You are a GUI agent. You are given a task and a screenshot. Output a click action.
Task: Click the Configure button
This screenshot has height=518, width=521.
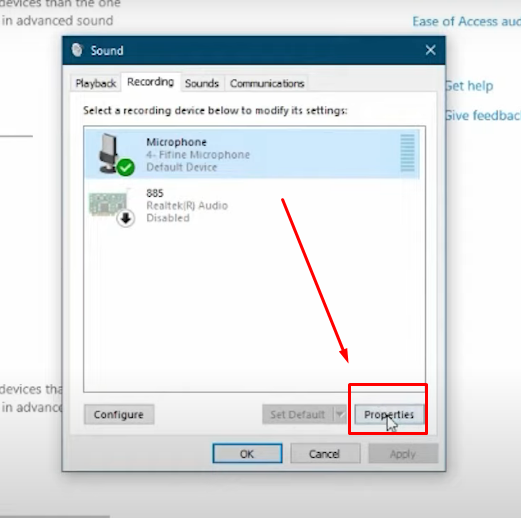[x=119, y=414]
